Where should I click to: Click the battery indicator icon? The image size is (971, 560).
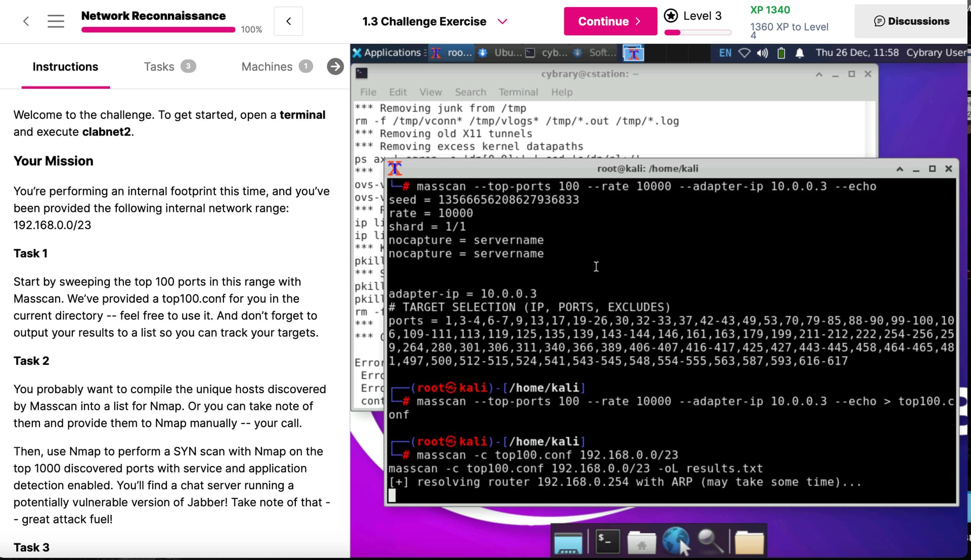coord(781,53)
